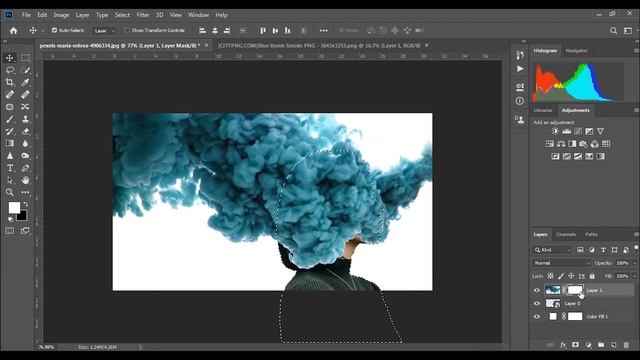Switch to the Libraries tab
The image size is (640, 360).
pos(543,110)
